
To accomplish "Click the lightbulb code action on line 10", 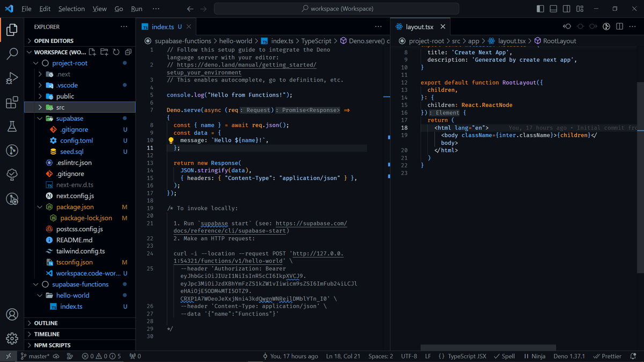I will tap(171, 141).
